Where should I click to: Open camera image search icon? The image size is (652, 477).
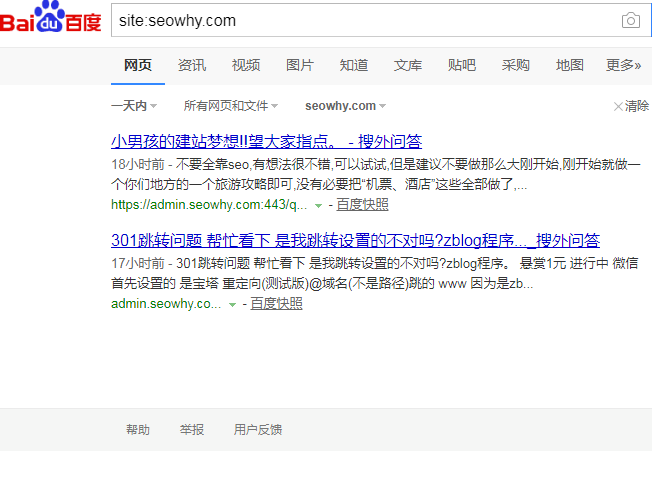pyautogui.click(x=630, y=20)
